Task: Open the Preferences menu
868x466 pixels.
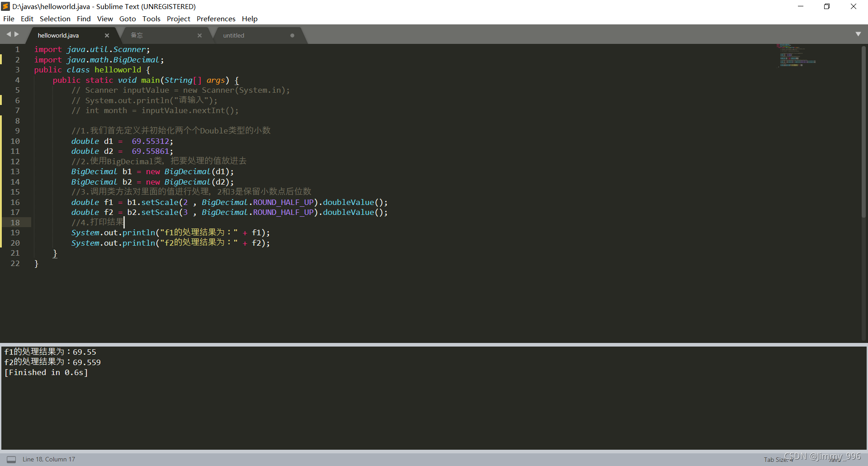Action: click(x=216, y=19)
